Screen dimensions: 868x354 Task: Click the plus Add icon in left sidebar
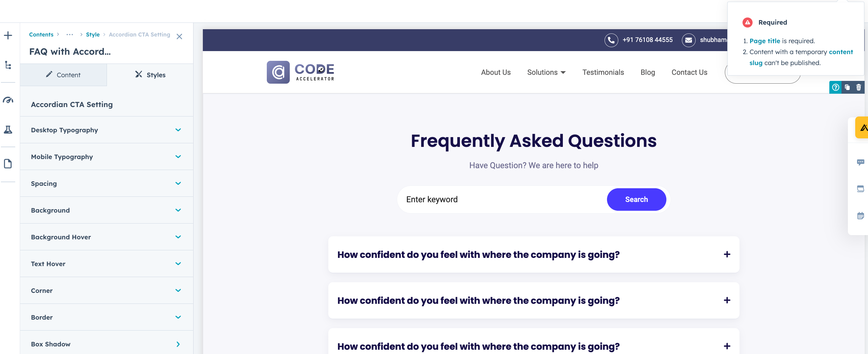tap(8, 35)
